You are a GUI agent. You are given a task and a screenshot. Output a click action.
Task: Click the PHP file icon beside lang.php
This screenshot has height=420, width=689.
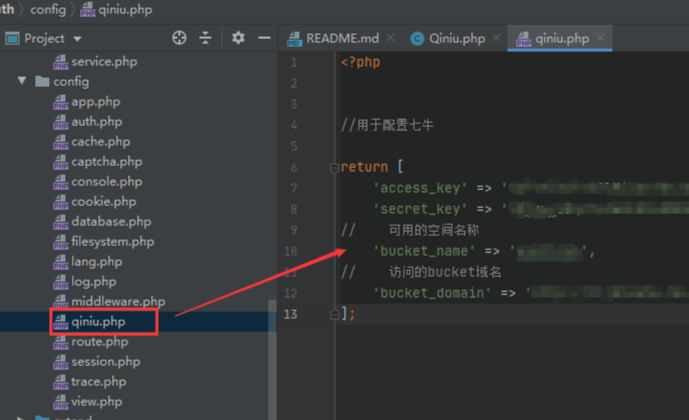tap(61, 262)
